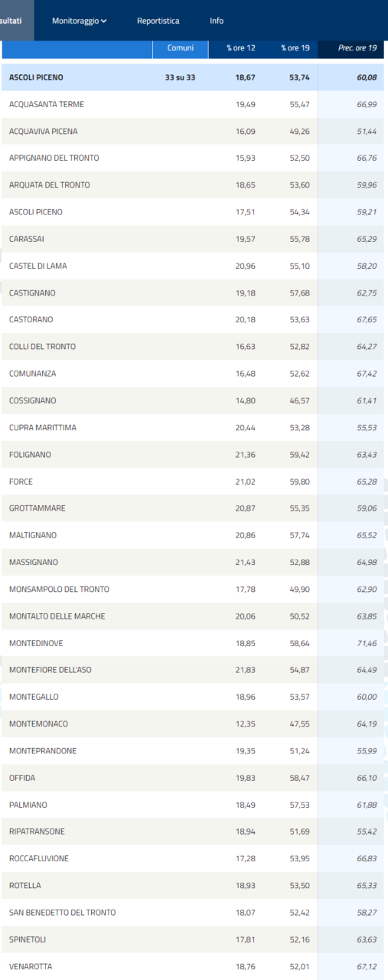Select the ASCOLI PICENO province summary row
Viewport: 388px width, 980px height.
(x=193, y=77)
